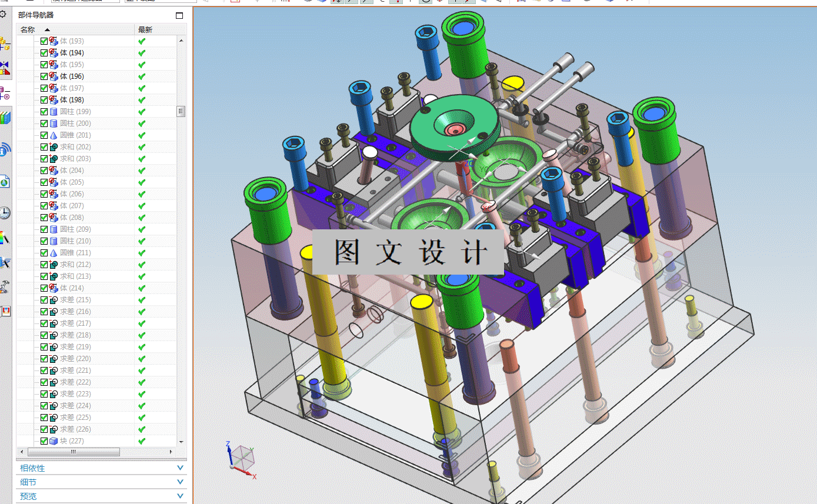Click the tree's vertical scroll down arrow

181,442
